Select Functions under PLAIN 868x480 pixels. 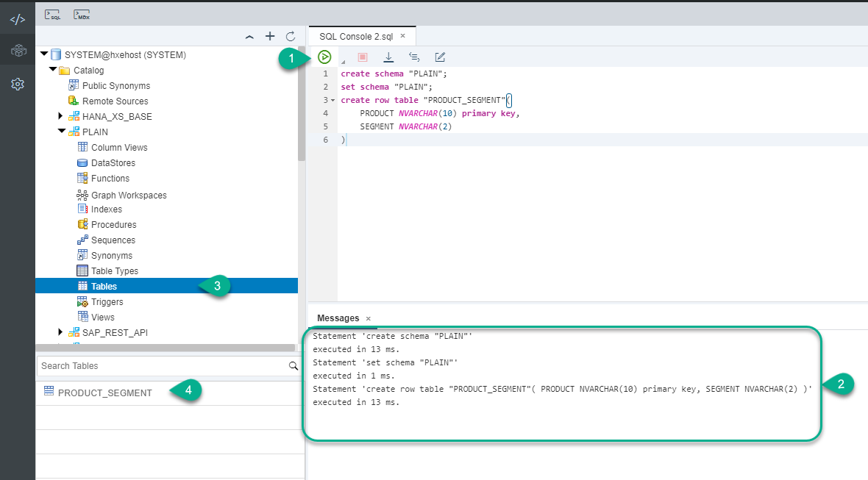click(x=110, y=179)
